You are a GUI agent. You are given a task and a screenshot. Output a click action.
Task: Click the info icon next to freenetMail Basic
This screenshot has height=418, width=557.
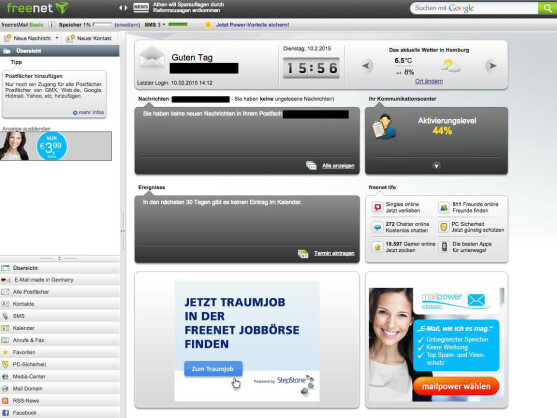[51, 25]
